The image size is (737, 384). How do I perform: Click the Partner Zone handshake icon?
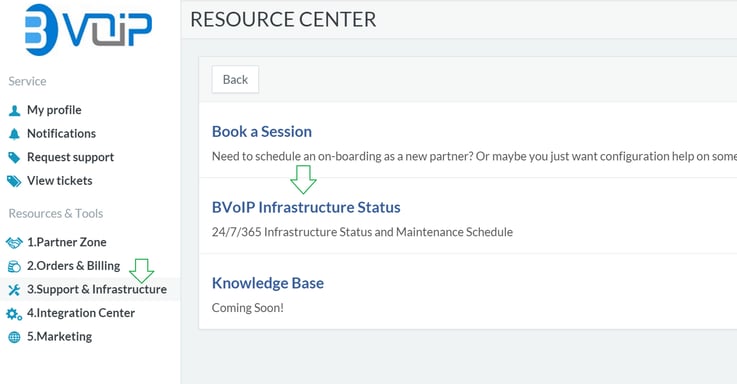pyautogui.click(x=14, y=243)
